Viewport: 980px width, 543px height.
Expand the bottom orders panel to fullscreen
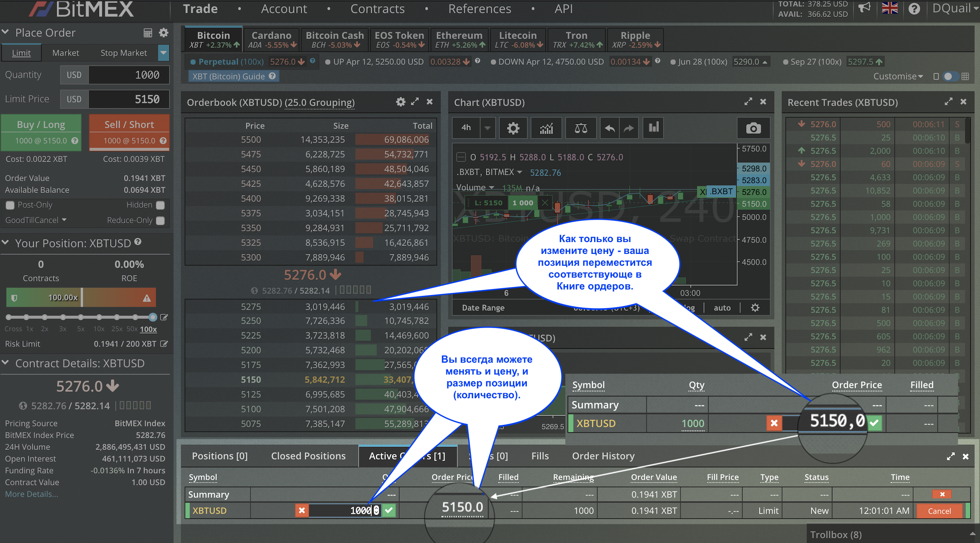click(951, 456)
